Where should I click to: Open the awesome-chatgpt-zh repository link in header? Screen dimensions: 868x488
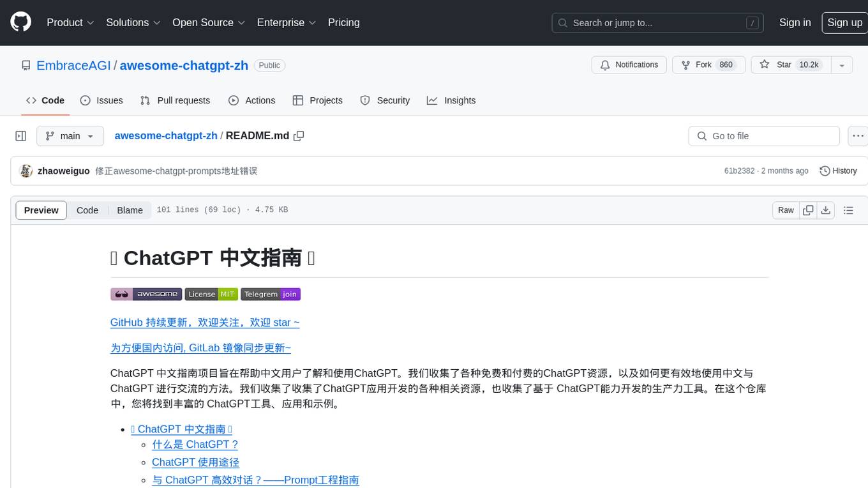pos(184,65)
